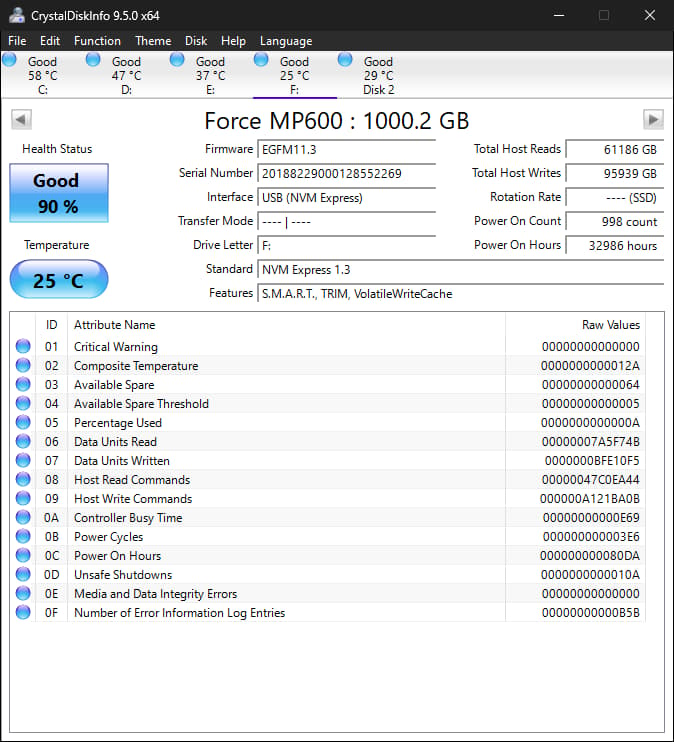This screenshot has height=742, width=674.
Task: Click status orb of Media and Data Integrity Errors
Action: click(23, 593)
